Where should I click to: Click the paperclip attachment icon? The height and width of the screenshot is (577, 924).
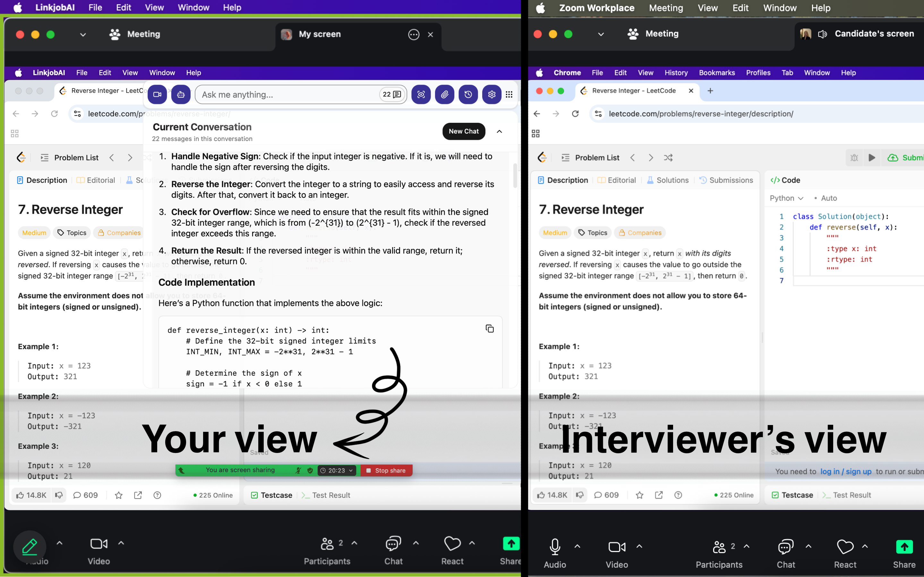(444, 94)
